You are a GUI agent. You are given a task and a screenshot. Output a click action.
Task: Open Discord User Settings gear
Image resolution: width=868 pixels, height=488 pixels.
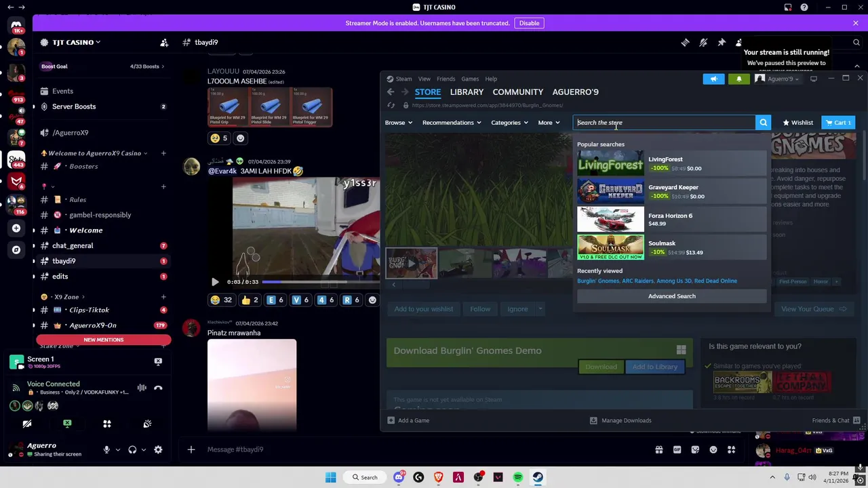pos(158,449)
